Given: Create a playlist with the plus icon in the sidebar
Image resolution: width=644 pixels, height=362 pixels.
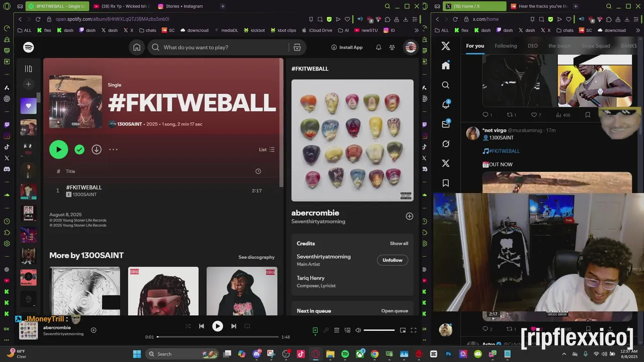Looking at the screenshot, I should pos(29,84).
